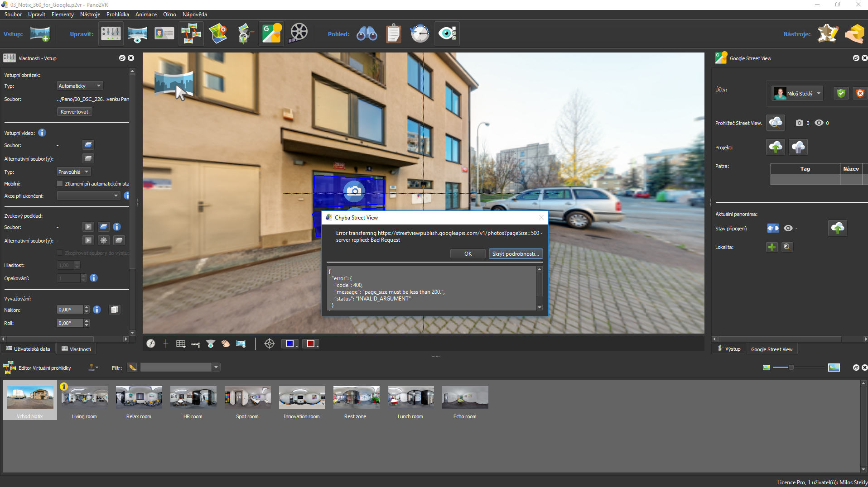Open the Tour Map toolbar icon
This screenshot has width=868, height=487.
(218, 33)
